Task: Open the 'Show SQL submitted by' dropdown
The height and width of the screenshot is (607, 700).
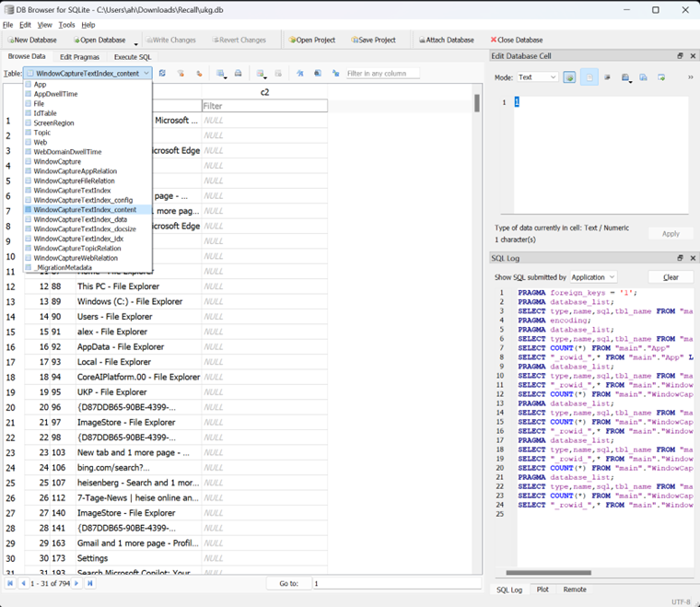Action: (x=592, y=277)
